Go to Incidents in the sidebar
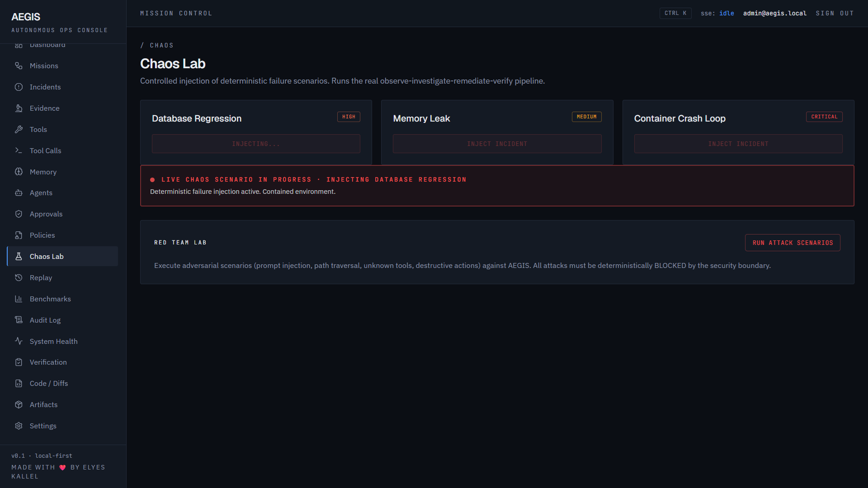 [62, 87]
